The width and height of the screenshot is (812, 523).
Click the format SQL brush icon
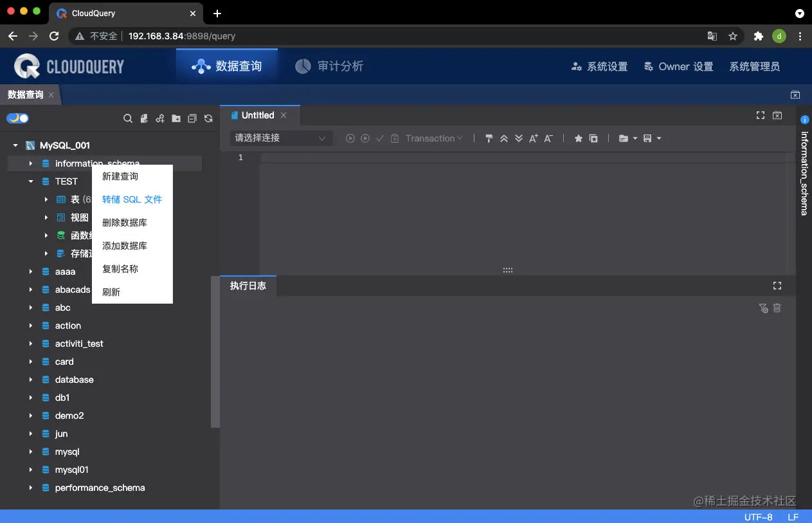[x=489, y=138]
